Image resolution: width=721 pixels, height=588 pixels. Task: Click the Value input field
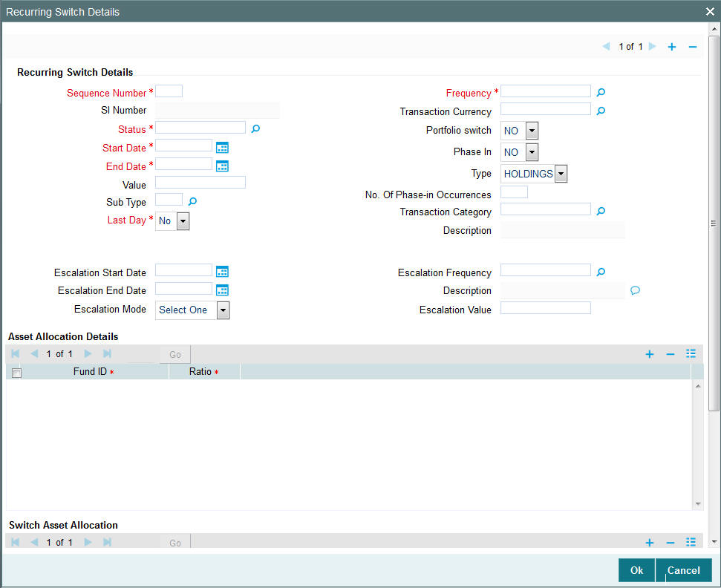(x=200, y=182)
